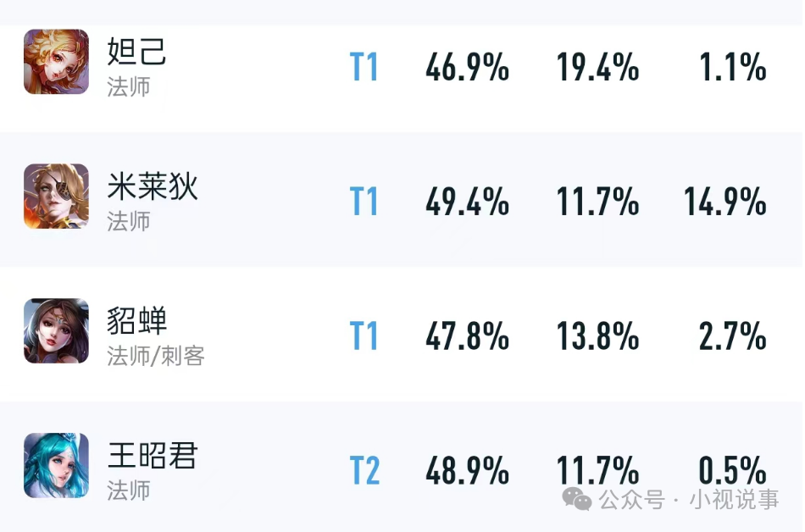Click the 13.8% pick rate for 貂蝉

point(597,336)
